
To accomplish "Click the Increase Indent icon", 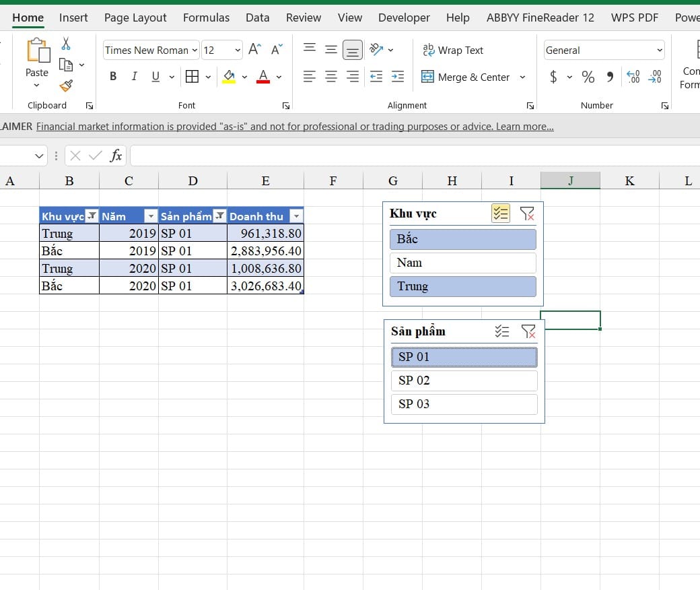I will click(397, 76).
